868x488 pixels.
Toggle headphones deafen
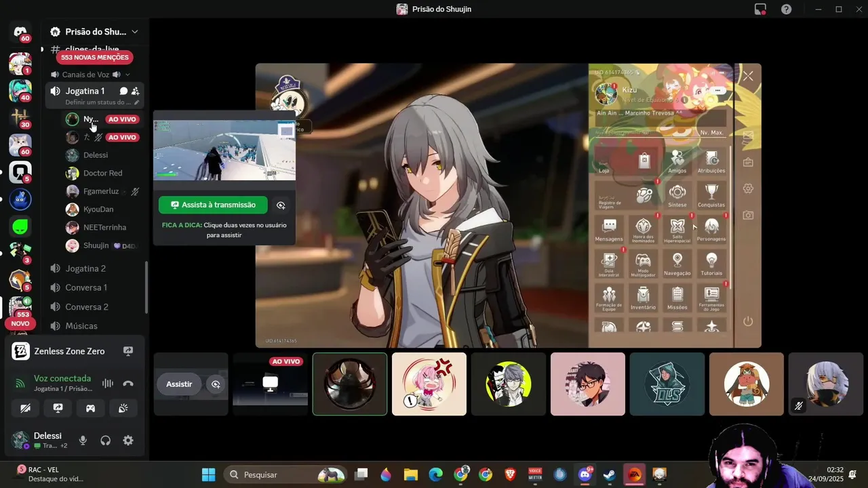click(x=105, y=441)
